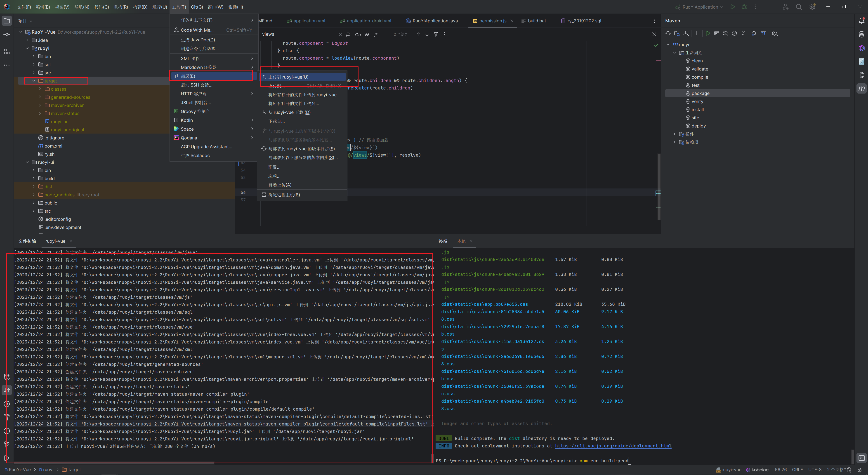This screenshot has height=475, width=868.
Task: Jump to previous search occurrence arrow
Action: 418,34
